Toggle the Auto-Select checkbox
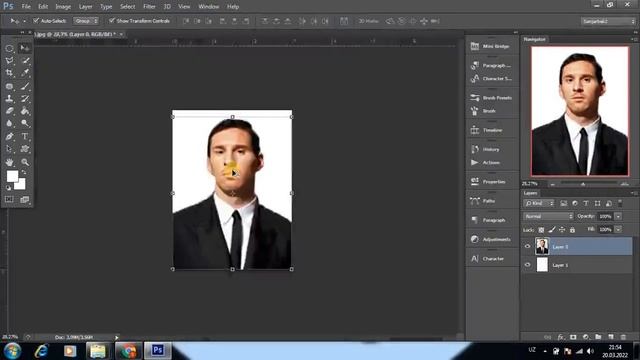The height and width of the screenshot is (360, 640). (36, 20)
